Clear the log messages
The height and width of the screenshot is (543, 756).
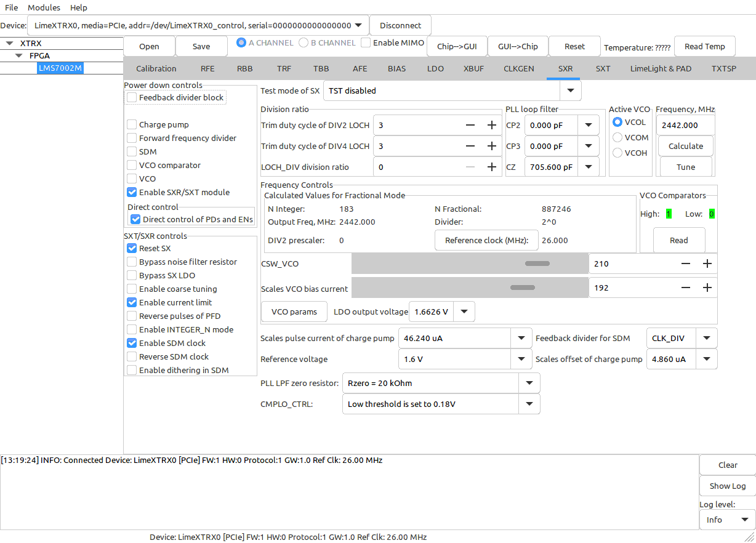[x=727, y=464]
